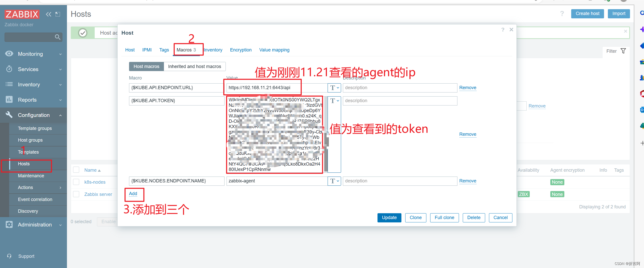Select Host macros toggle button

tap(146, 66)
